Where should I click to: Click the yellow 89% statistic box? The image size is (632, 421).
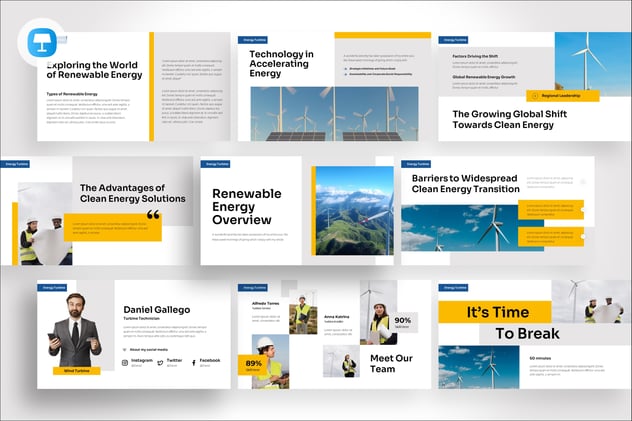coord(254,365)
